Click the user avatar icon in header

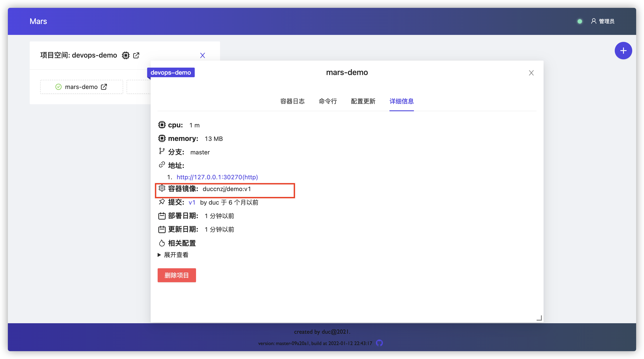[x=594, y=21]
